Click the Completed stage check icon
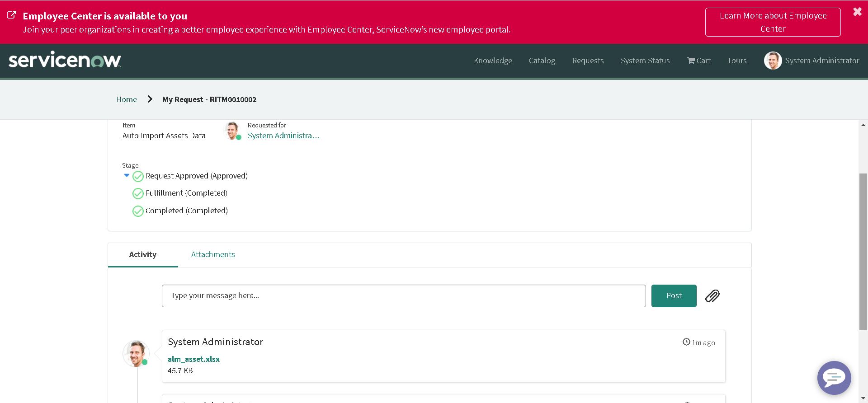This screenshot has height=403, width=868. point(138,211)
